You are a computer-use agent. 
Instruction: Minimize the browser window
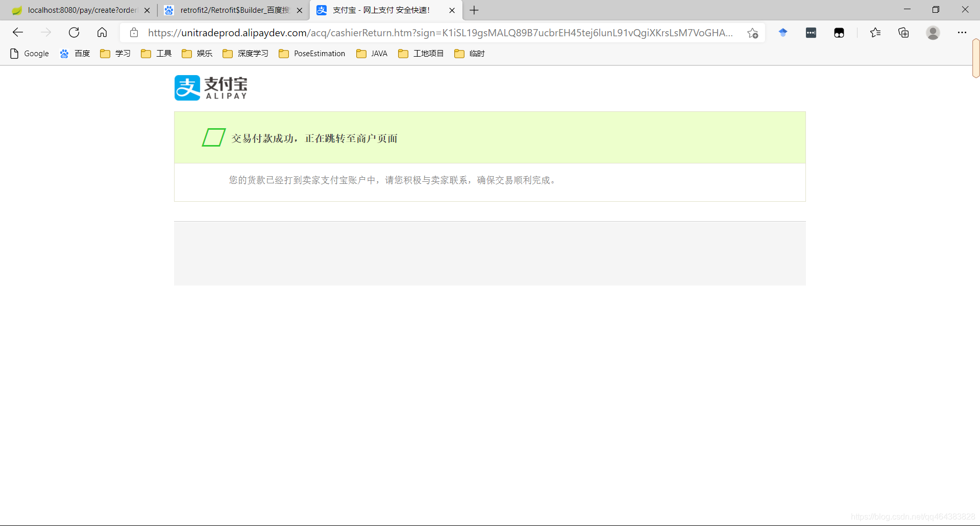coord(907,10)
